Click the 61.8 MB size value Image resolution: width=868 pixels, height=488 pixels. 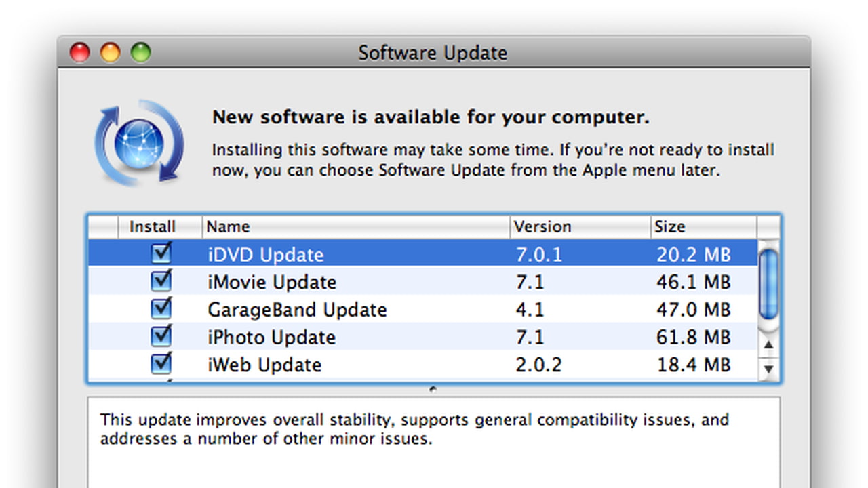pos(693,338)
